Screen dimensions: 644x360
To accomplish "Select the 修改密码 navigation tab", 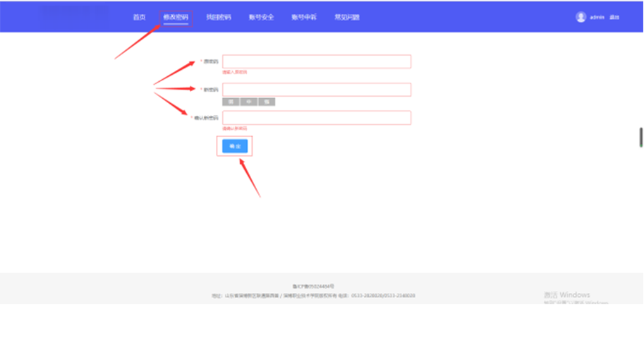I will [x=176, y=17].
